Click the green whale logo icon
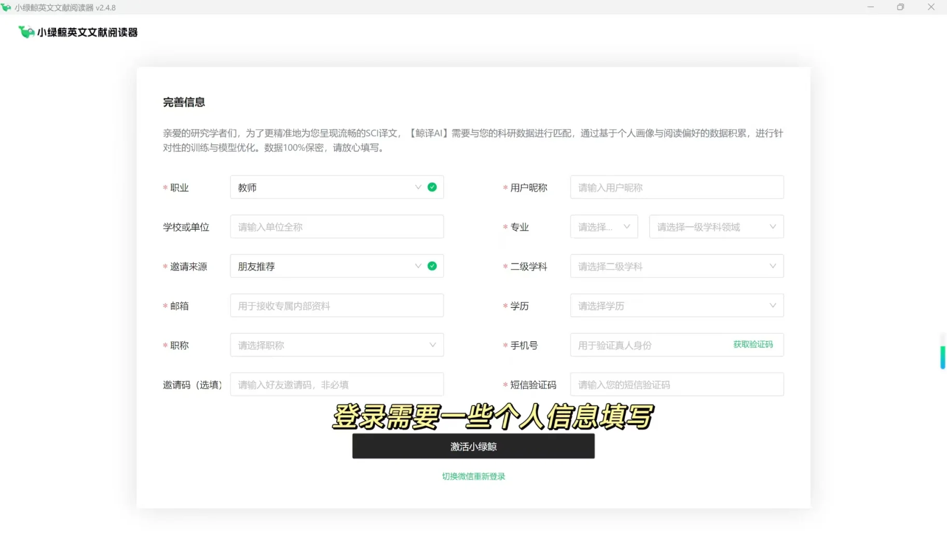 (x=26, y=32)
